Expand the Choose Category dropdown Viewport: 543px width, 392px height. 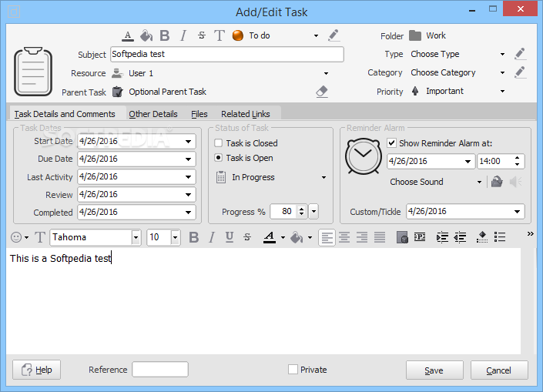pyautogui.click(x=502, y=72)
